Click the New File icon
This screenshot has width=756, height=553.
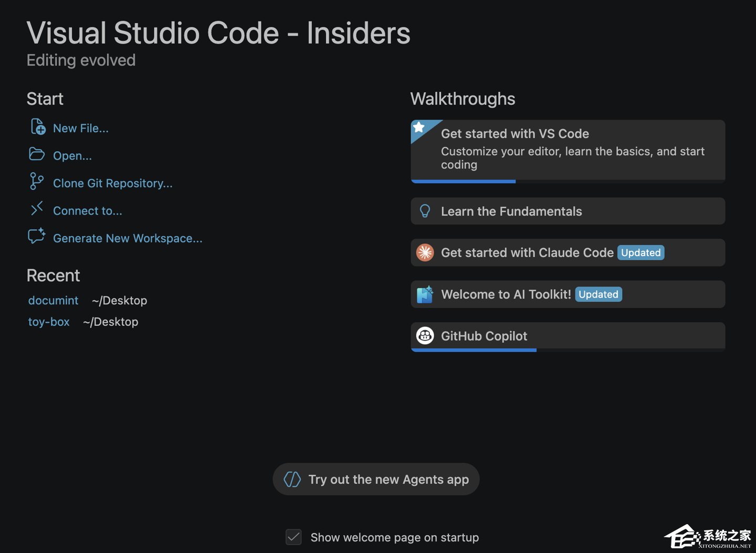(38, 127)
